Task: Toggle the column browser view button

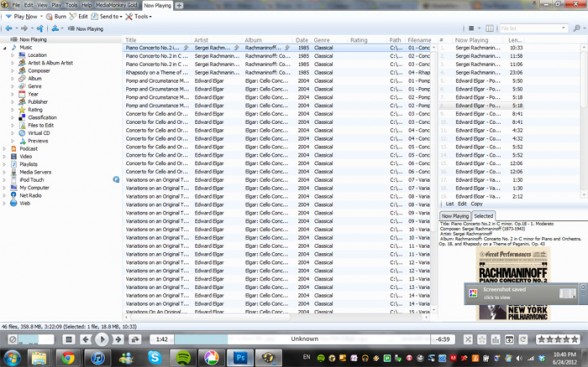Action: [489, 28]
